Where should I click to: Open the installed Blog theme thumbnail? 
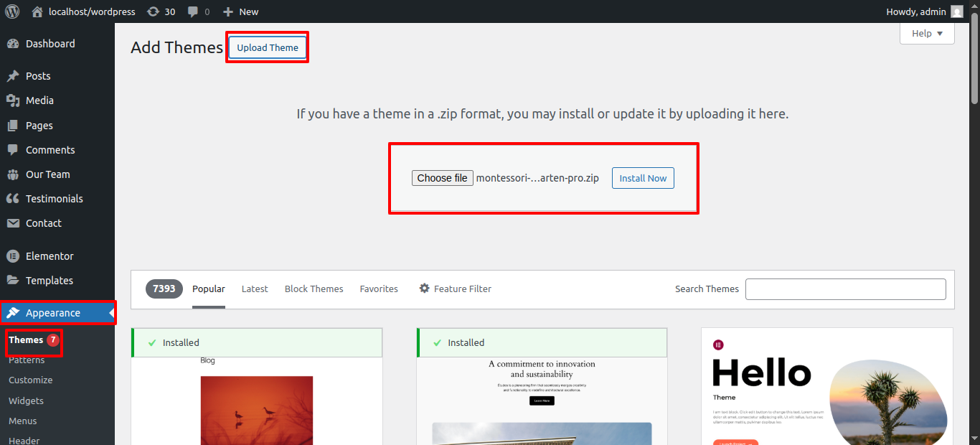pos(257,400)
